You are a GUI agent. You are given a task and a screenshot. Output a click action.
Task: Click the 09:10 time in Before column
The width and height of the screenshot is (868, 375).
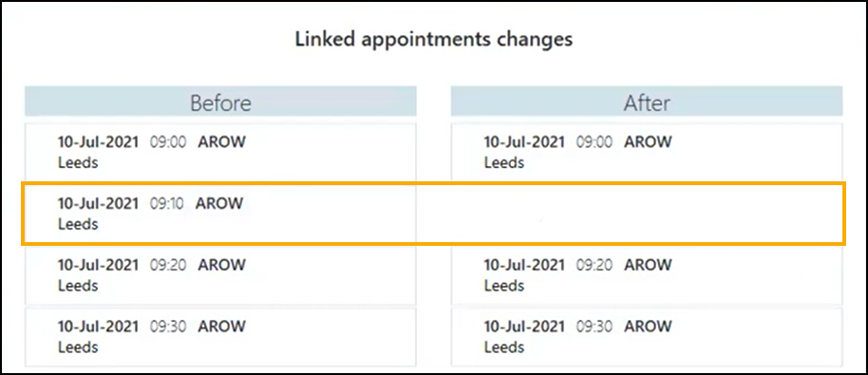coord(166,203)
